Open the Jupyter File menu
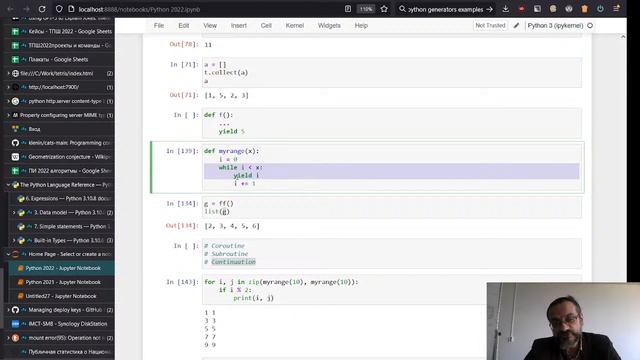Viewport: 640px width, 360px height. pos(159,25)
